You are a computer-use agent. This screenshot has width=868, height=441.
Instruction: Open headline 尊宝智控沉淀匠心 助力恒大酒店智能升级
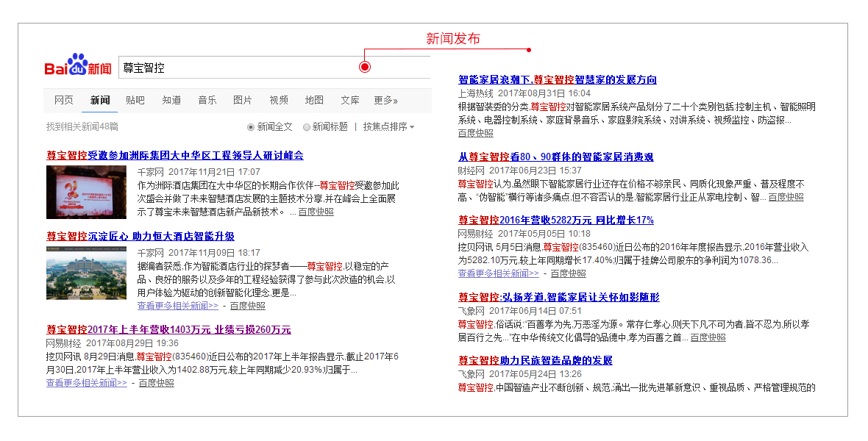tap(140, 236)
